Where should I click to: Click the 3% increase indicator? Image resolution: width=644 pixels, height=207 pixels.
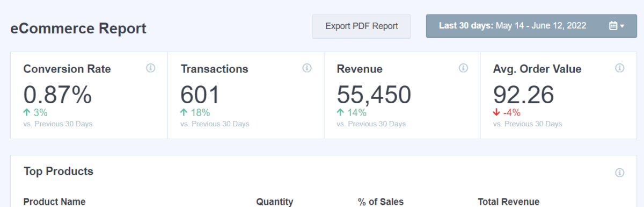point(36,113)
